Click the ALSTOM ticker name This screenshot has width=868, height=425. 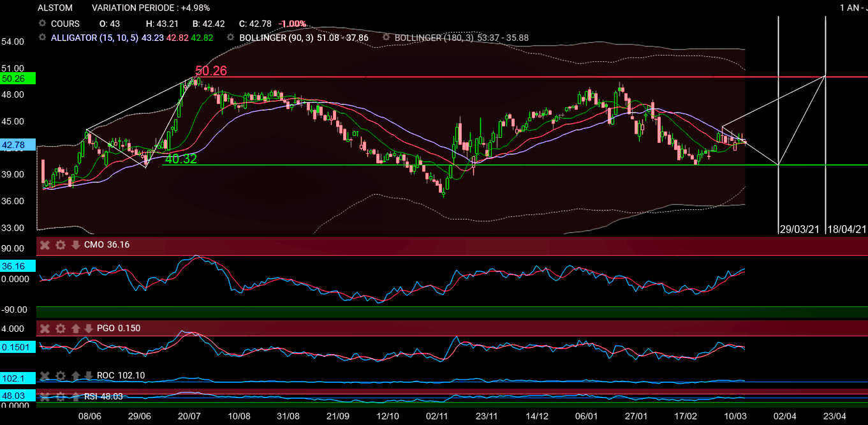point(55,8)
